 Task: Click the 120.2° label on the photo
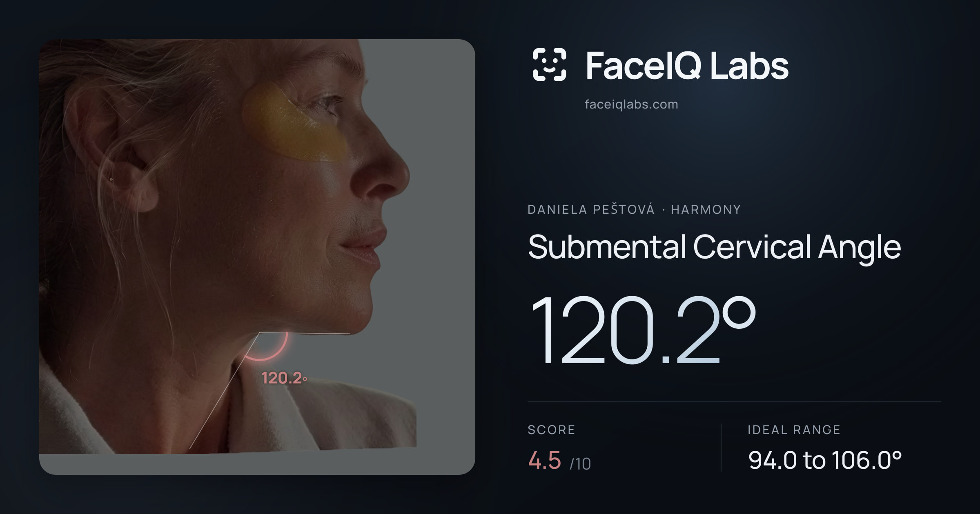coord(284,378)
